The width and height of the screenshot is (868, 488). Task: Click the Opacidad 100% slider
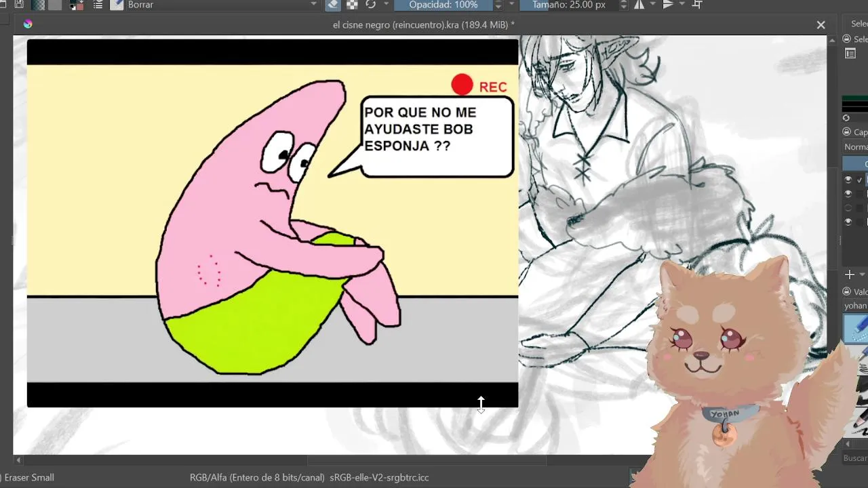pos(443,4)
